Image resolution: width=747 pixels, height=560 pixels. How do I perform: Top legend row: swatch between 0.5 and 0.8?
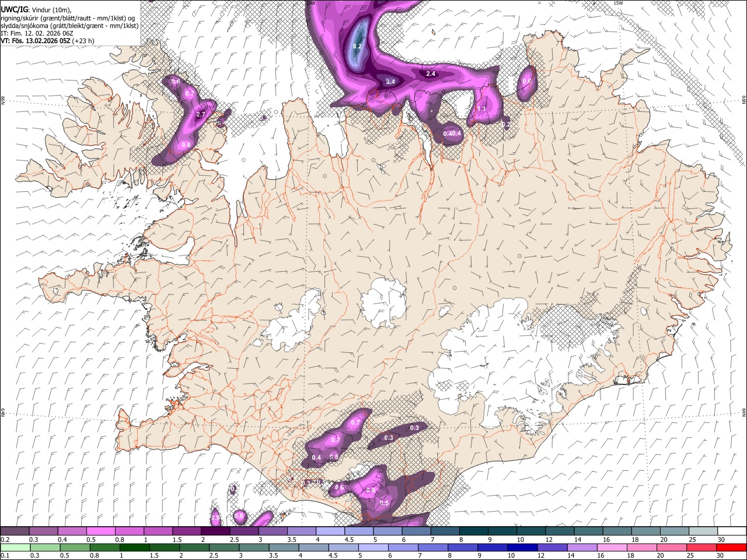100,531
